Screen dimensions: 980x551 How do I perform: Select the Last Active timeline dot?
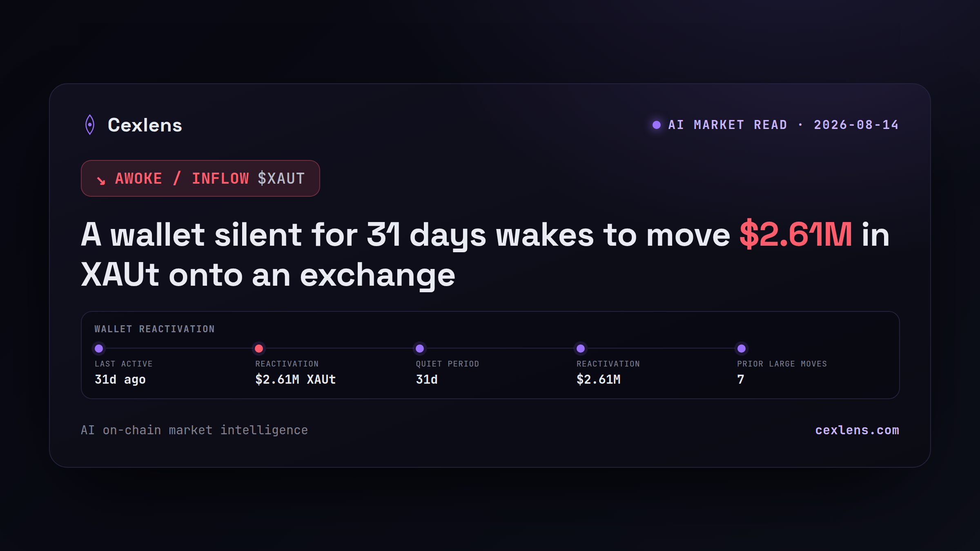[99, 349]
